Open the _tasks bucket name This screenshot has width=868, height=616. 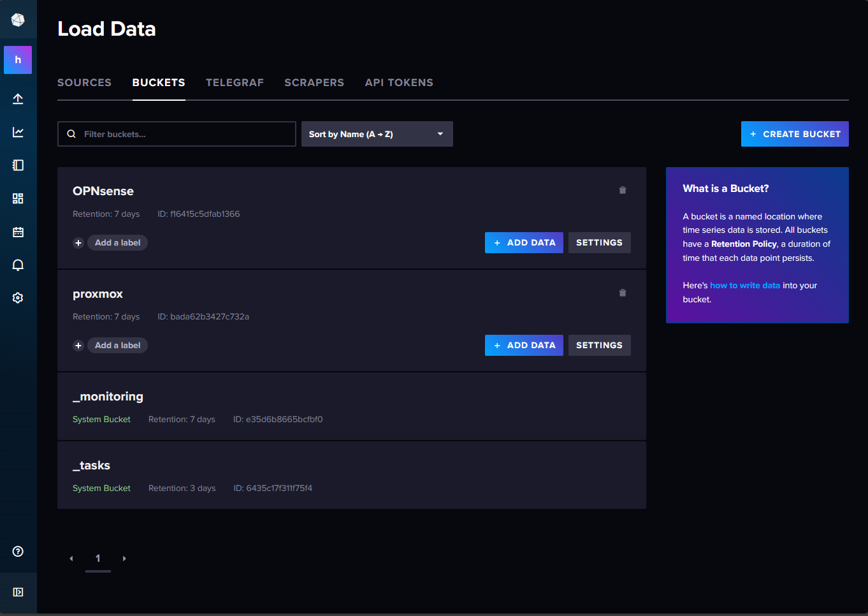pos(91,466)
